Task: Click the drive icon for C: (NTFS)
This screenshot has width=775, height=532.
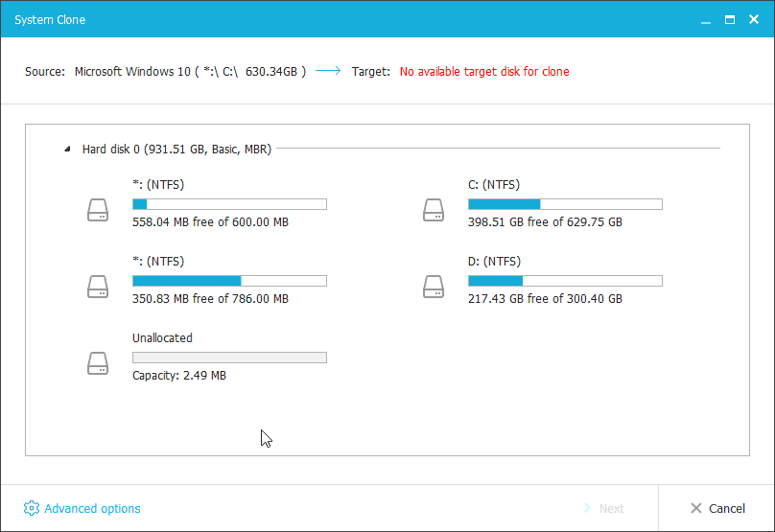Action: [434, 209]
